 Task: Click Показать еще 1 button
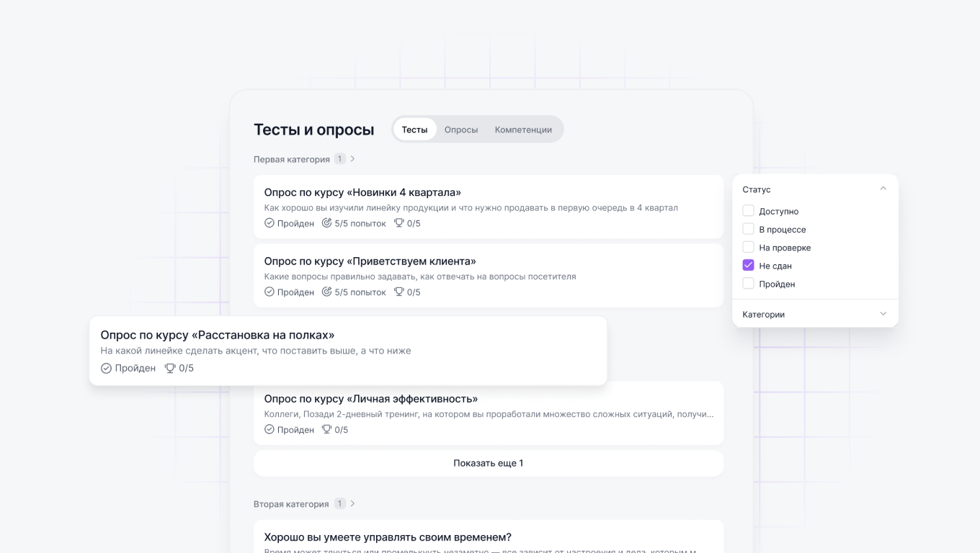point(489,463)
